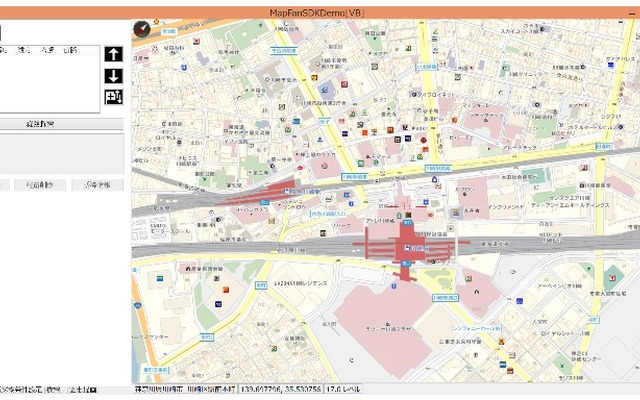Click the blue parking icon southeast of station
Image resolution: width=640 pixels, height=400 pixels.
pos(520,301)
